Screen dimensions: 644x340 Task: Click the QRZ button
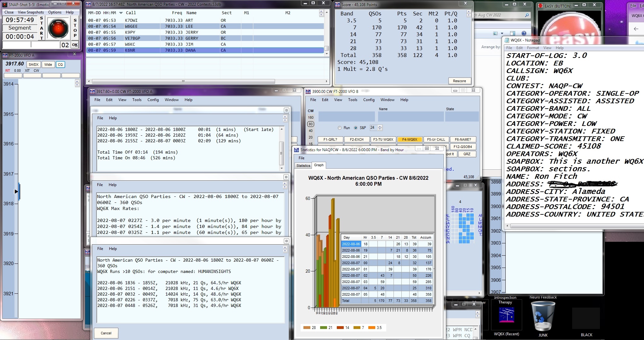click(x=467, y=154)
